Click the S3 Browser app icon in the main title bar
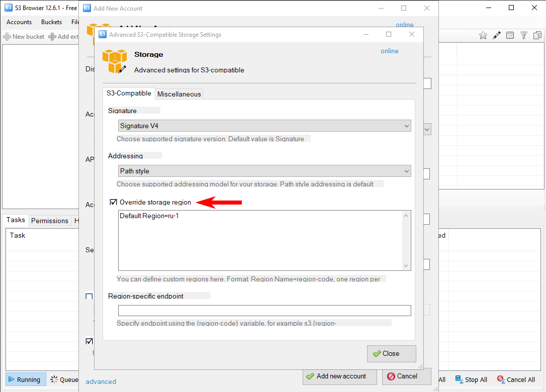Image resolution: width=546 pixels, height=392 pixels. coord(9,8)
